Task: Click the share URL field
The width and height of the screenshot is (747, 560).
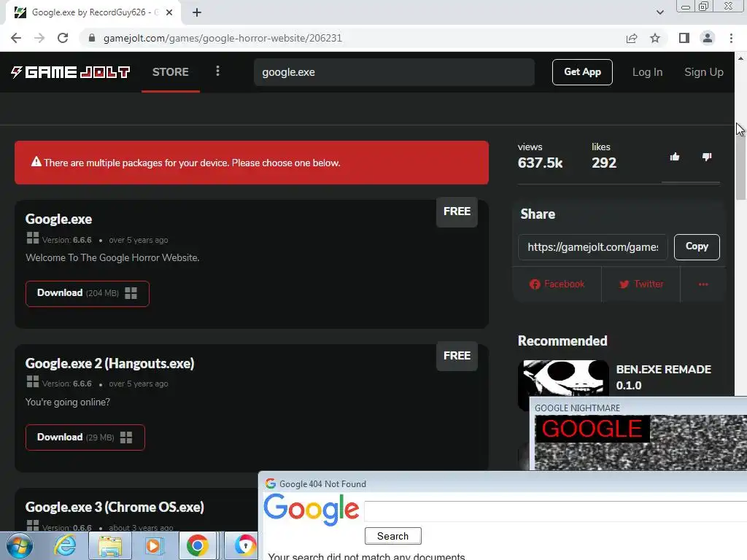Action: coord(592,246)
